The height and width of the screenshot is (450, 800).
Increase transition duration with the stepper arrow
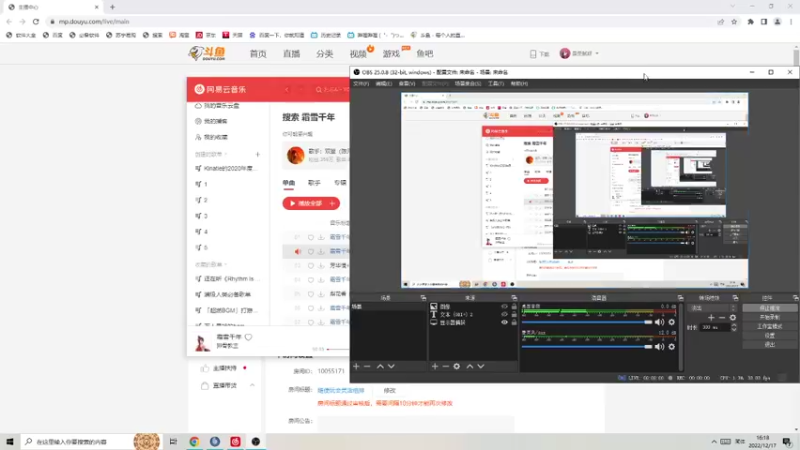[734, 325]
